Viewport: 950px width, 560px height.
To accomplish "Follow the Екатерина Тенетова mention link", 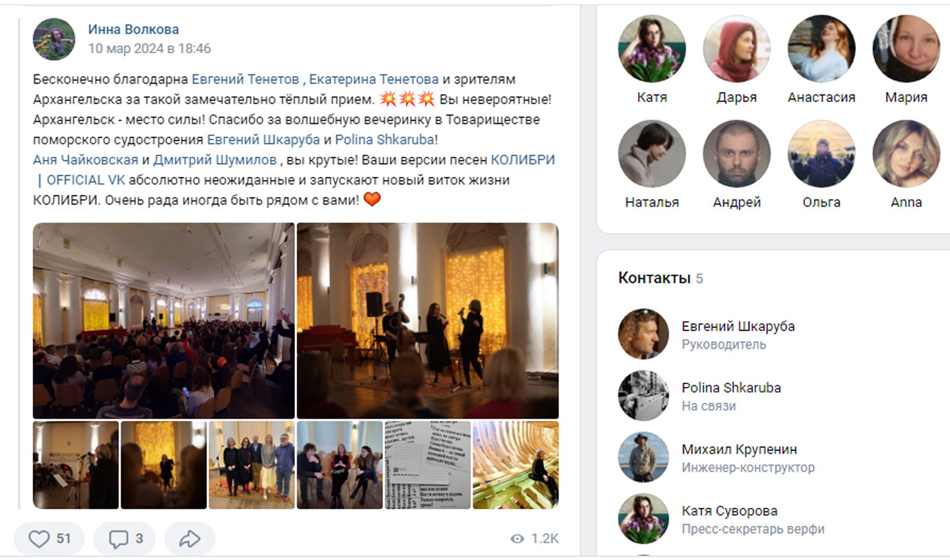I will click(x=374, y=79).
